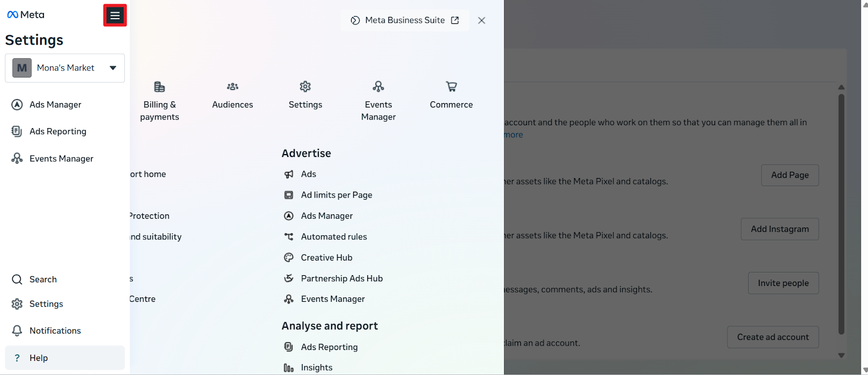Open Meta Business Suite link
The image size is (868, 375).
pos(405,21)
